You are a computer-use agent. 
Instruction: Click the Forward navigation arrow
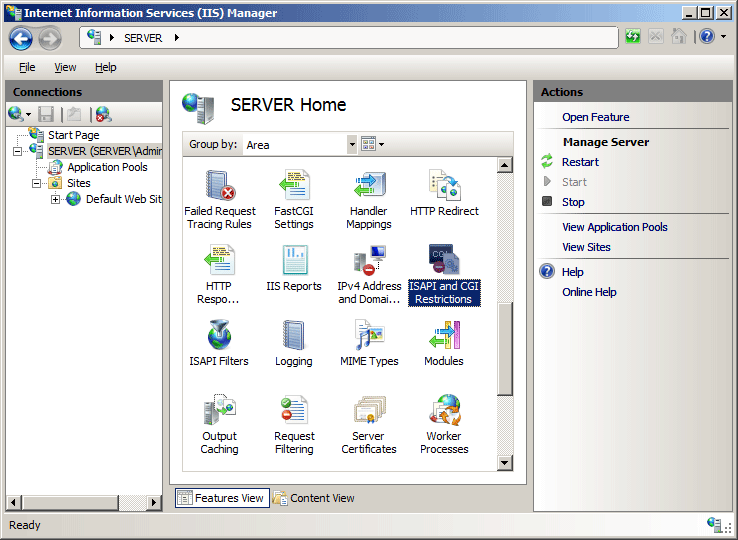pyautogui.click(x=50, y=38)
